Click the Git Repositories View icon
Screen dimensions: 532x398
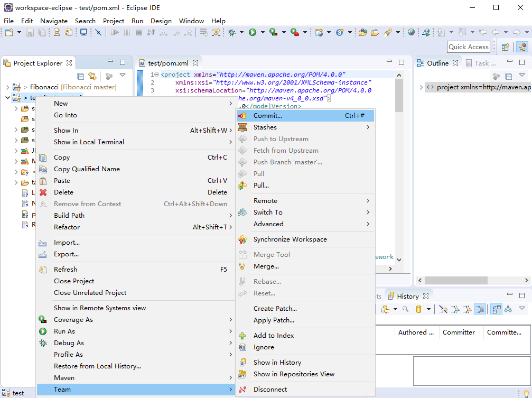click(x=242, y=374)
